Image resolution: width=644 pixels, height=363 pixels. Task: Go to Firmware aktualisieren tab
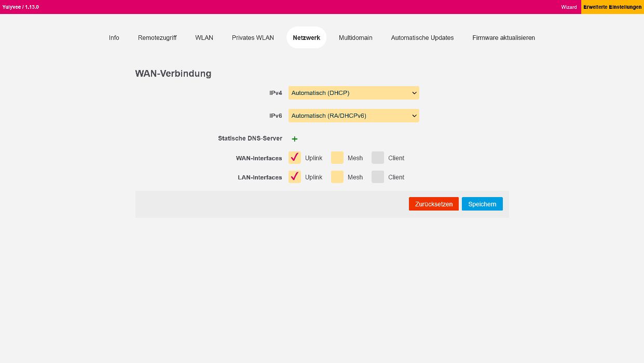[x=503, y=38]
